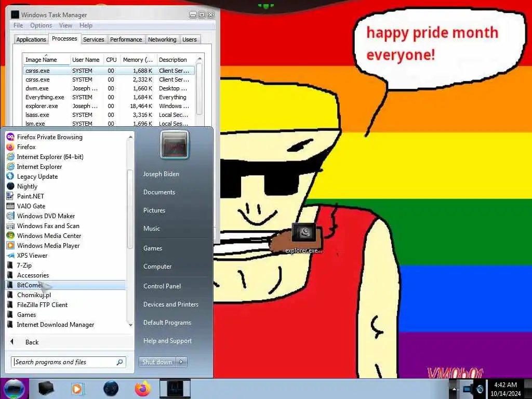Launch Firefox from the programs list

(21, 147)
